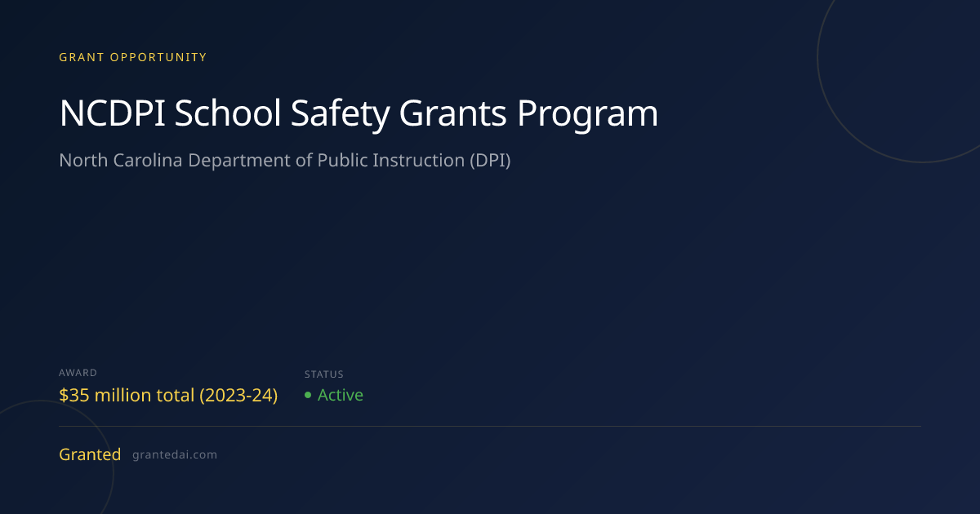Click the 'GRANT OPPORTUNITY' label
The width and height of the screenshot is (980, 514).
[x=132, y=57]
